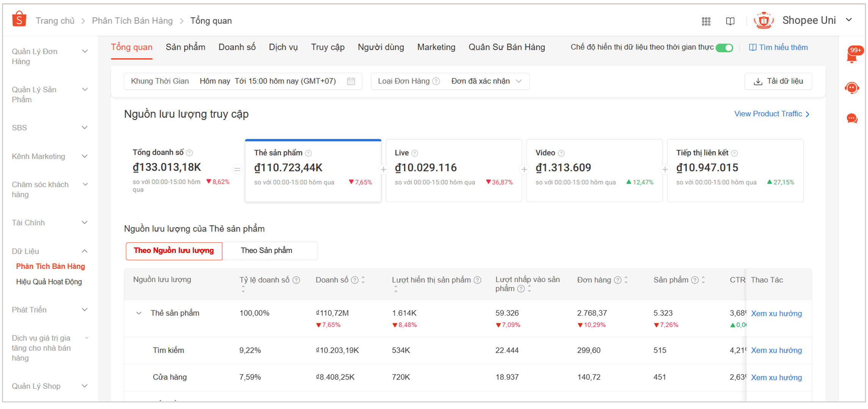Select Theo Nguồn lưu lượng option

[x=174, y=251]
